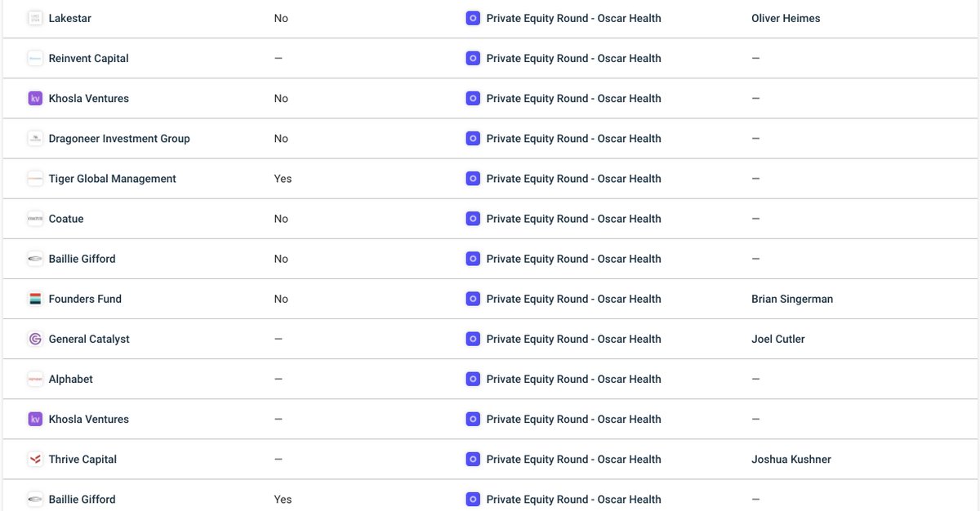Viewport: 980px width, 511px height.
Task: Click the Thrive Capital logo icon
Action: (35, 460)
